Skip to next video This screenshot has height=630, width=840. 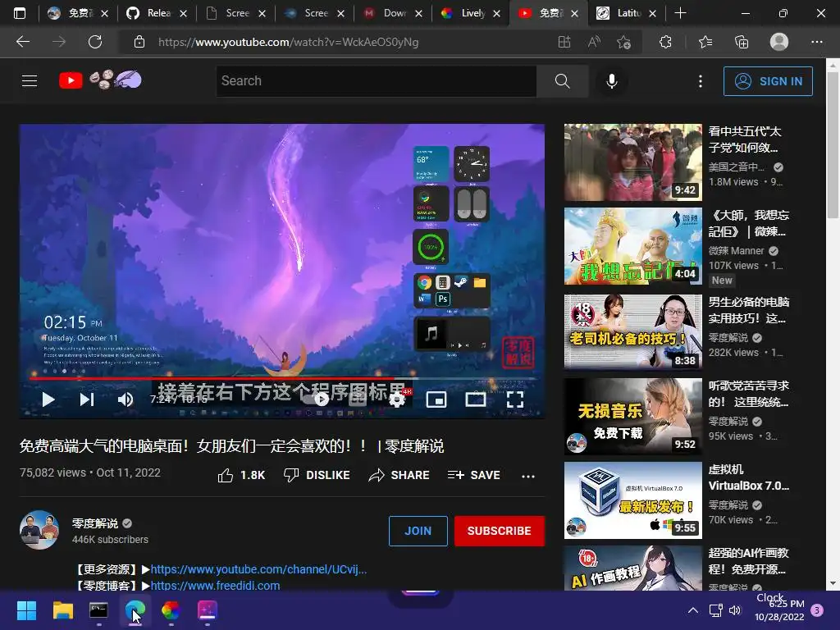click(87, 399)
